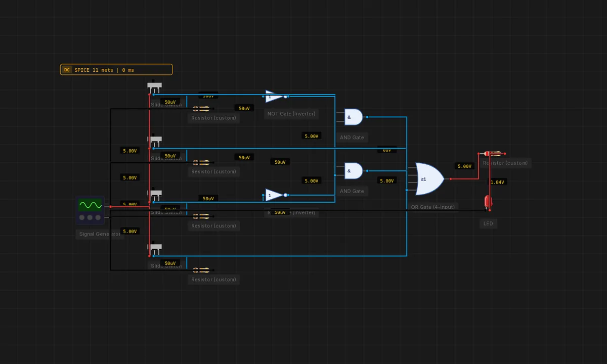607x364 pixels.
Task: Select the topmost pull-down resistor symbol
Action: 201,108
